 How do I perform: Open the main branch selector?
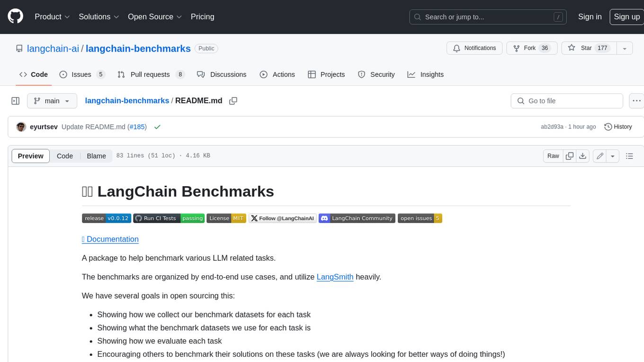[52, 101]
